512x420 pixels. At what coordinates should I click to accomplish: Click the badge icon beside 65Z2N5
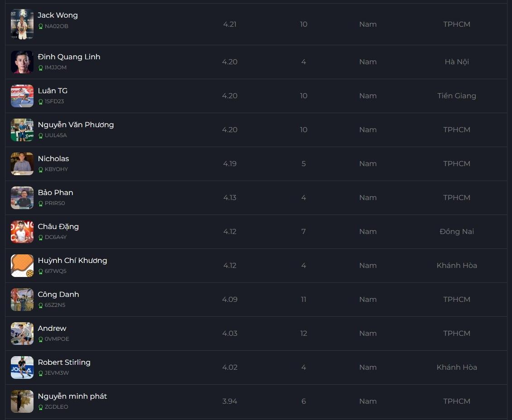click(x=40, y=305)
